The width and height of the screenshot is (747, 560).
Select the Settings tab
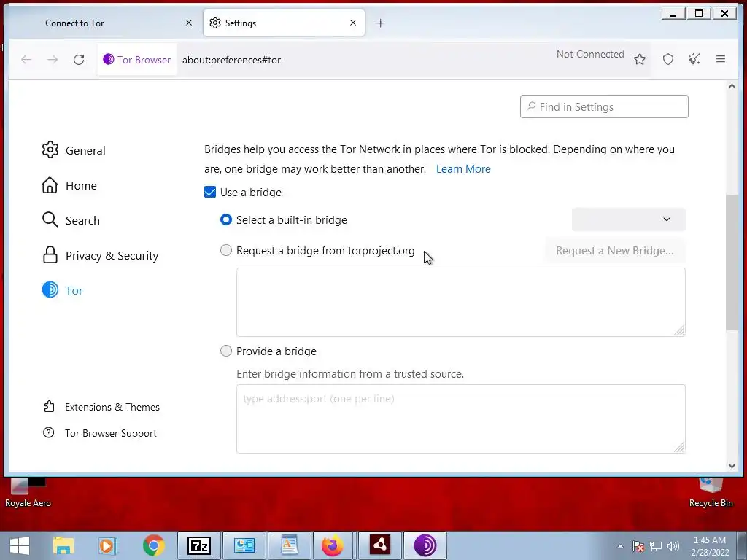(284, 23)
